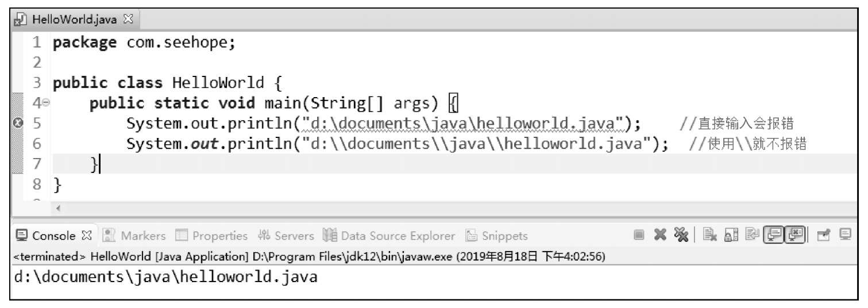
Task: Switch to Data Source Explorer tab
Action: pos(389,236)
